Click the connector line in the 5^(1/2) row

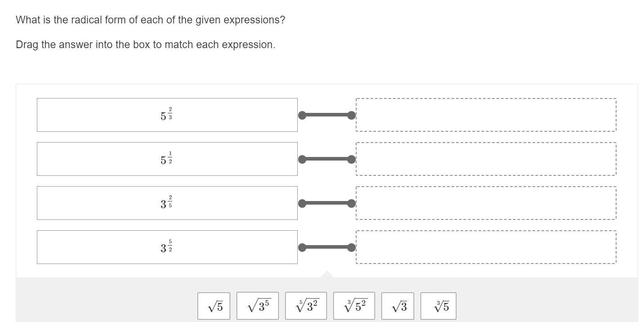(x=327, y=159)
